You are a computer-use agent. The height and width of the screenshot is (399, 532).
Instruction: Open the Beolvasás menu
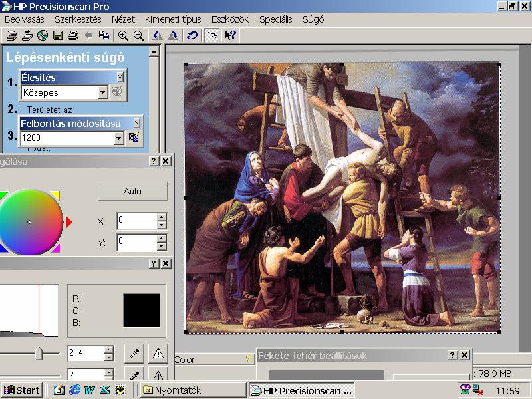pos(25,19)
